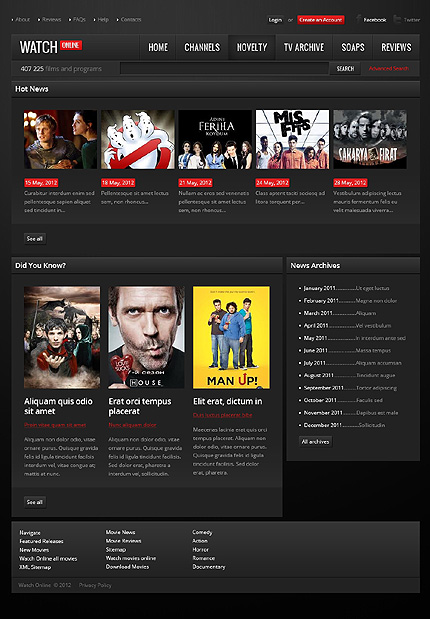Open New Movies footer link
Viewport: 430px width, 619px height.
click(x=34, y=550)
